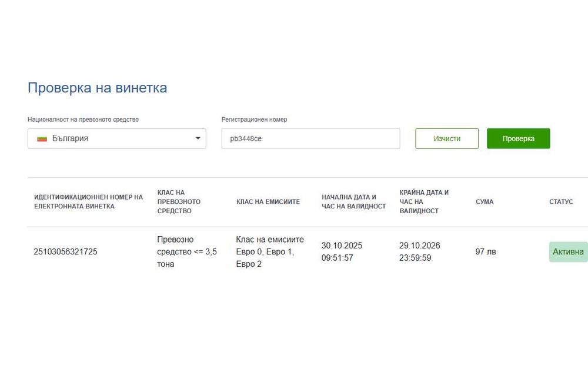
Task: Click the Сума column header
Action: click(x=485, y=201)
